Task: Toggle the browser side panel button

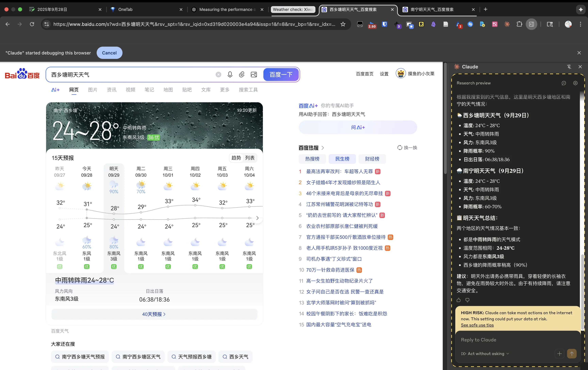Action: (x=531, y=24)
